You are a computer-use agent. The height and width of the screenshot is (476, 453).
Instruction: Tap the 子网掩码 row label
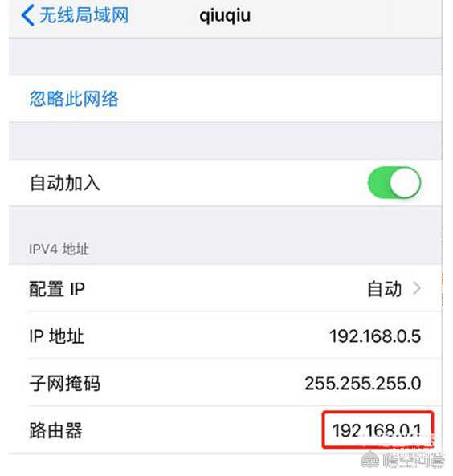coord(65,383)
